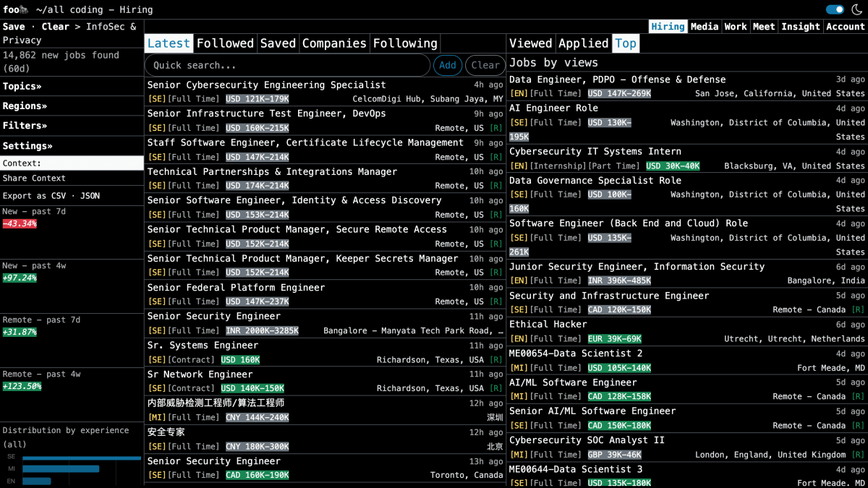Select the Companies tab
This screenshot has height=488, width=868.
pyautogui.click(x=334, y=43)
